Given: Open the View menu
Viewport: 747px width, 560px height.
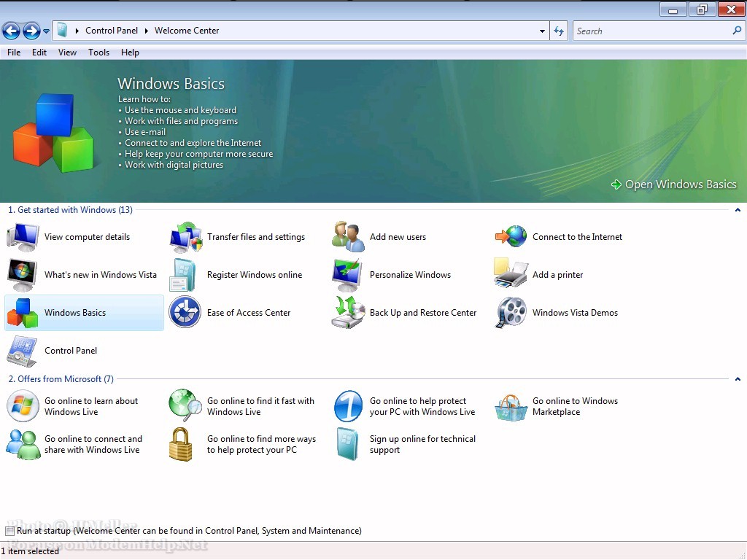Looking at the screenshot, I should (67, 52).
